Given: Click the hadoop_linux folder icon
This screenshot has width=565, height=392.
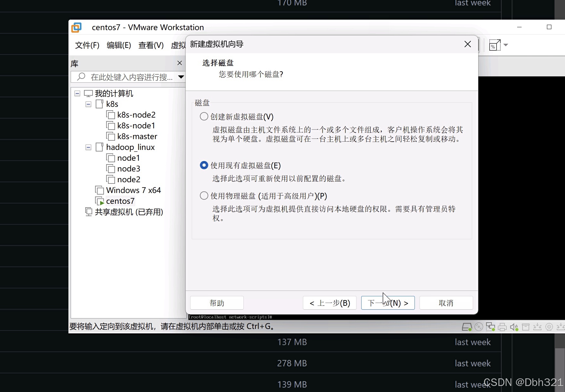Looking at the screenshot, I should pos(100,147).
